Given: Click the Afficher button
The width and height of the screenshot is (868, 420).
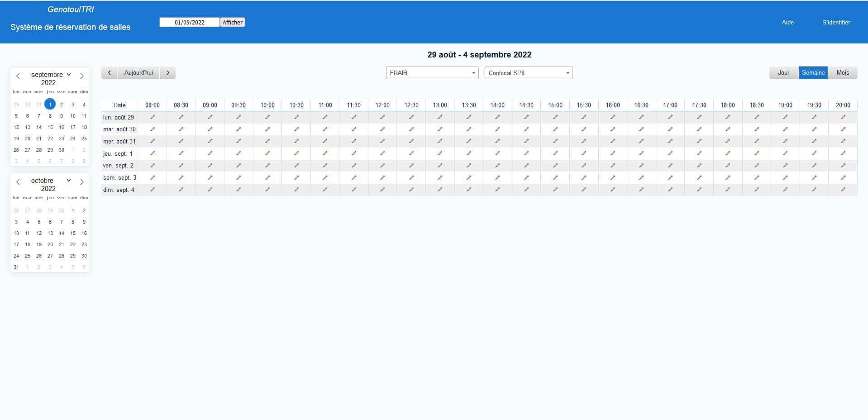Looking at the screenshot, I should tap(233, 22).
